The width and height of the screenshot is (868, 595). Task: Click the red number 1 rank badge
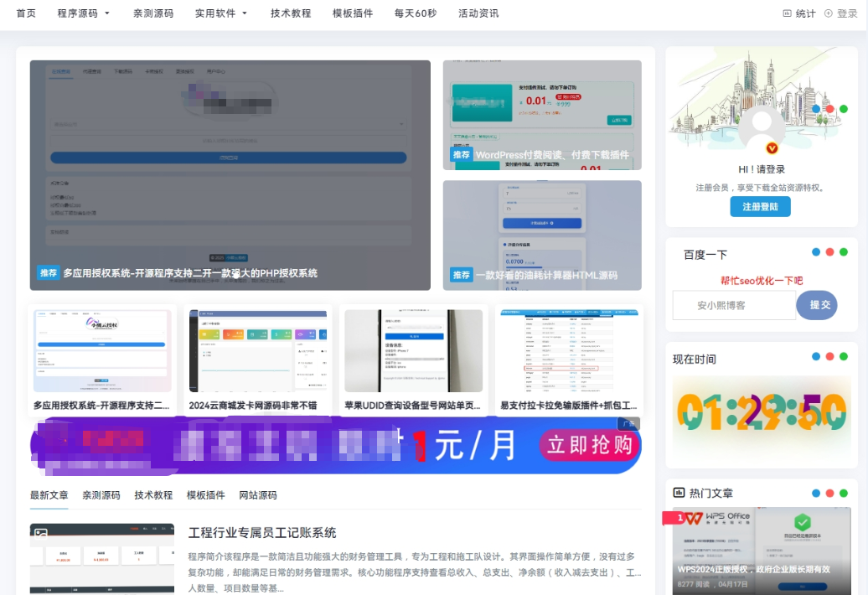pyautogui.click(x=679, y=517)
